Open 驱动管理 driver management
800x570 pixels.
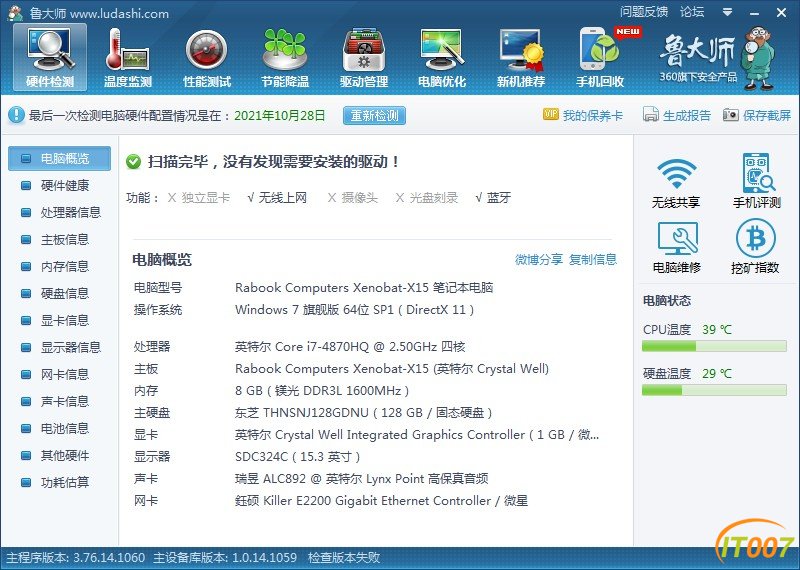[x=364, y=58]
